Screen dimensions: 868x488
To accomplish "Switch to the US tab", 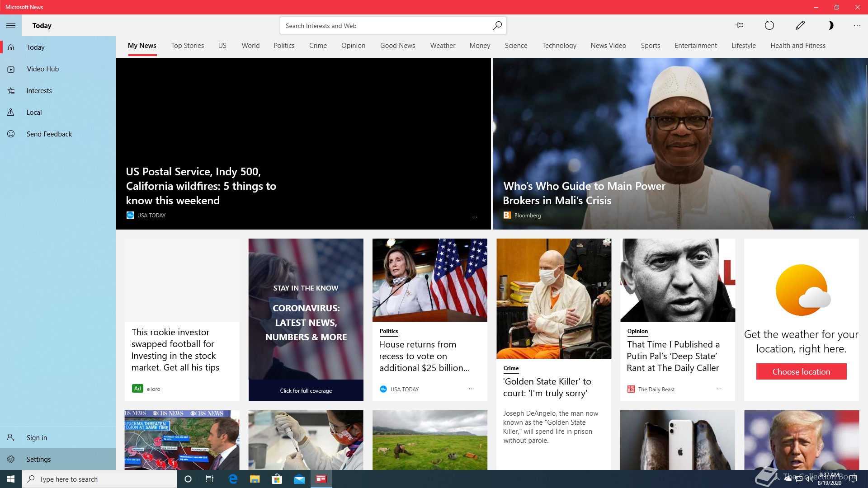I will (222, 46).
